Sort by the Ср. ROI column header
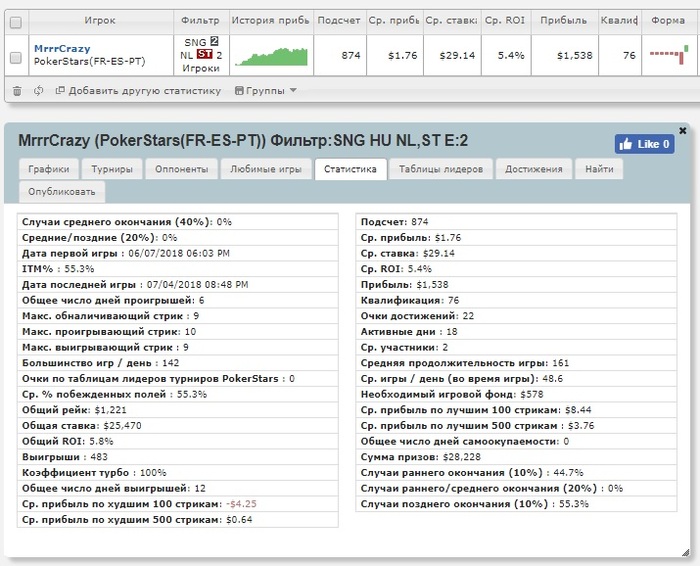Image resolution: width=700 pixels, height=566 pixels. click(505, 21)
